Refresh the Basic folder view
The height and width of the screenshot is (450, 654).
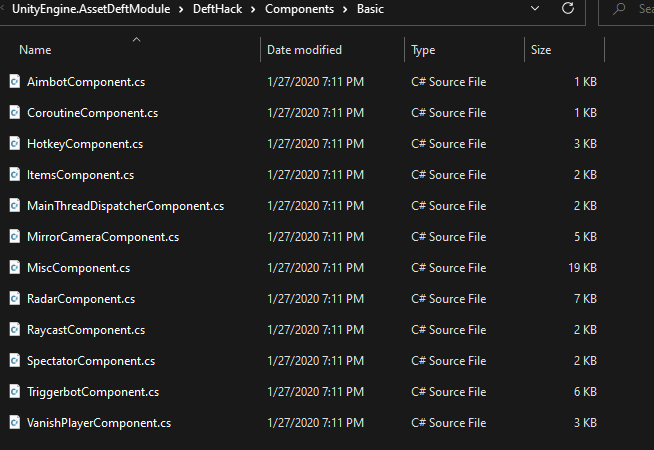click(x=568, y=8)
